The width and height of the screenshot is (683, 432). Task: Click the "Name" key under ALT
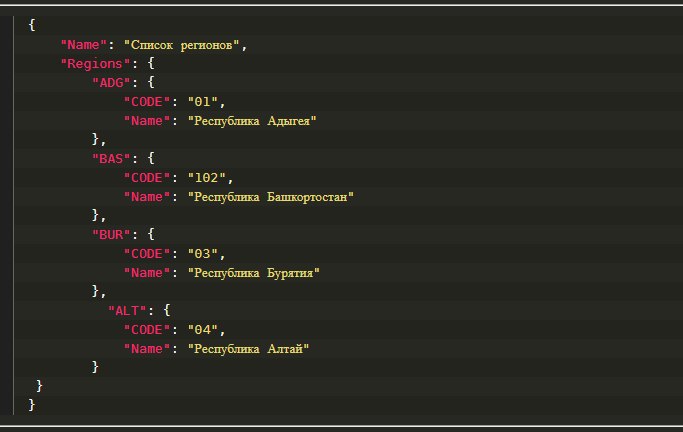(x=147, y=349)
